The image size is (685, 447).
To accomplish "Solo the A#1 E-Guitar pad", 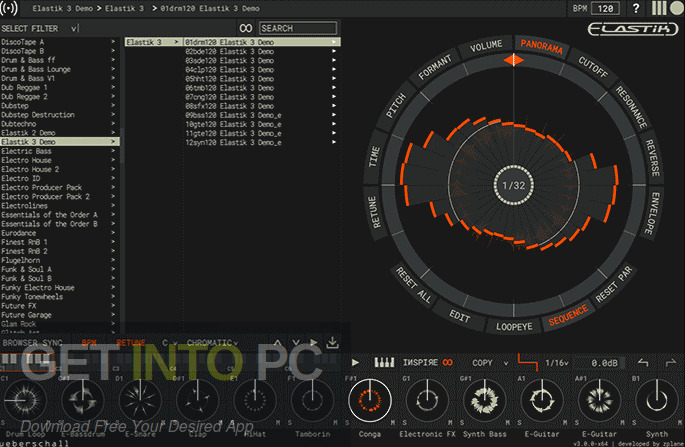I will [x=577, y=423].
